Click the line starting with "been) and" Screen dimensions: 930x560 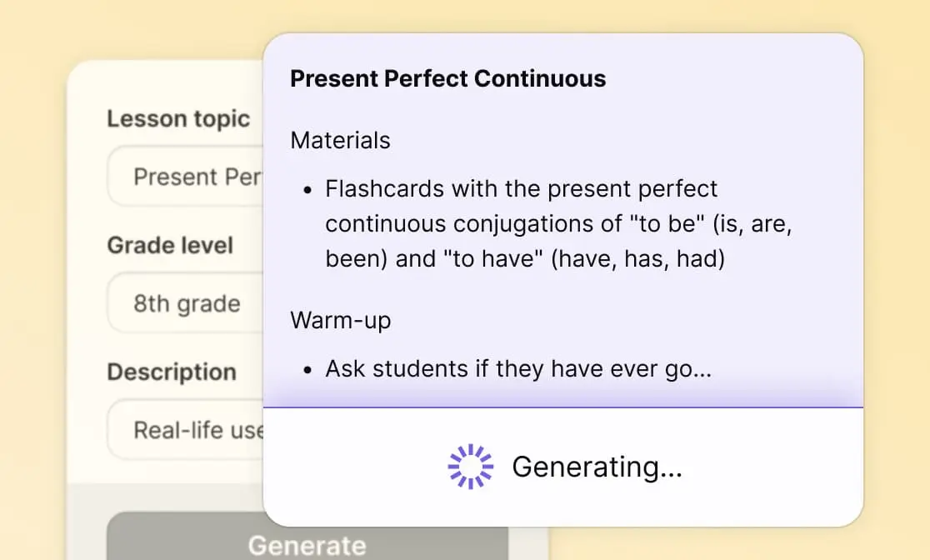point(525,259)
